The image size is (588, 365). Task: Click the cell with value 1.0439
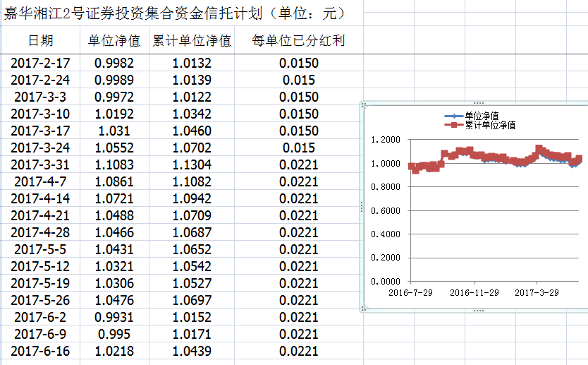tap(192, 351)
